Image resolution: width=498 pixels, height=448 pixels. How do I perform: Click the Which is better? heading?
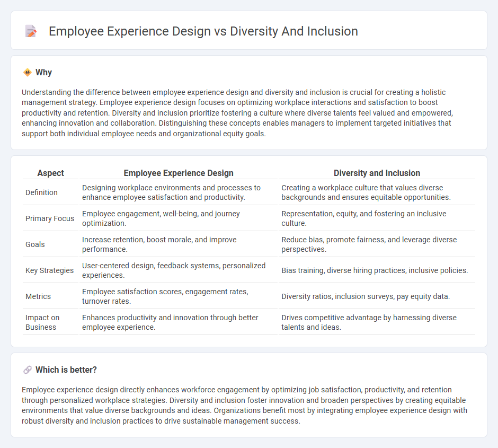[66, 370]
